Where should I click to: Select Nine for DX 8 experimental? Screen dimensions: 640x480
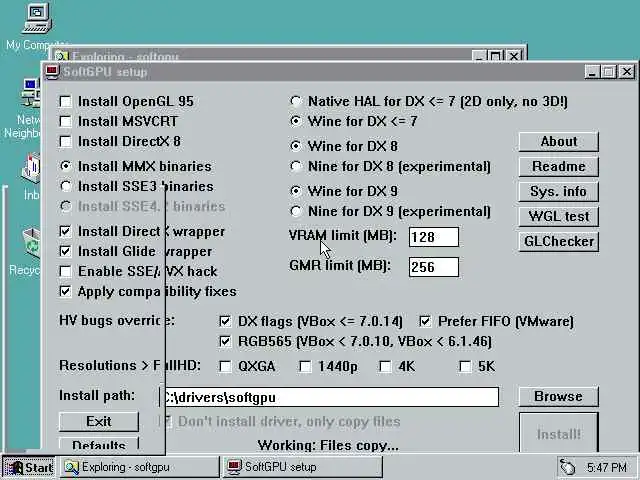coord(296,166)
